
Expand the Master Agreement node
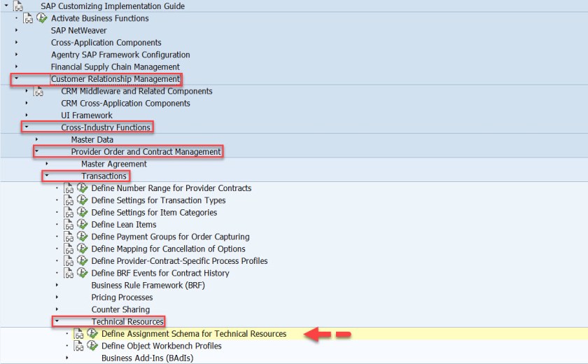(x=46, y=163)
